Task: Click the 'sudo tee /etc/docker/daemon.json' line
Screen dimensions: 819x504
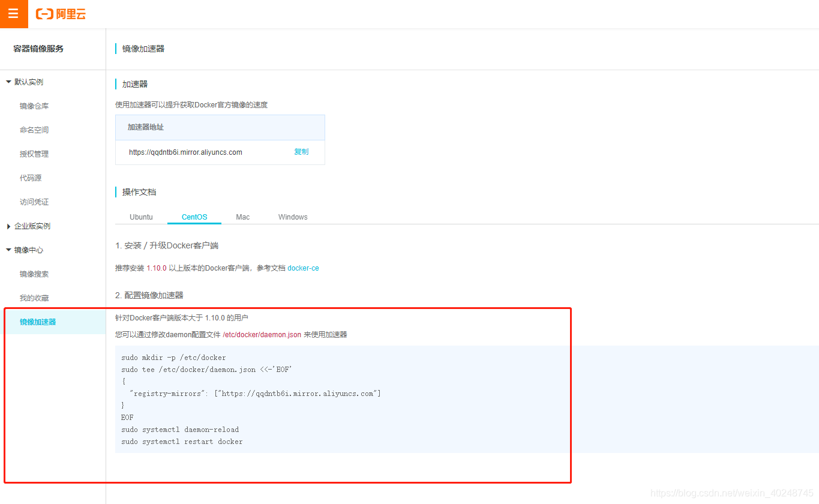Action: point(206,370)
